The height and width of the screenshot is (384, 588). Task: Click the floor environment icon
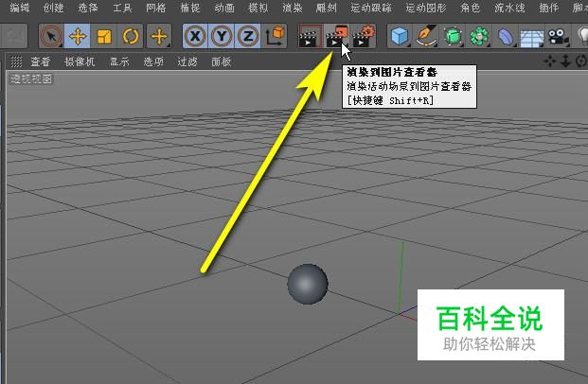tap(532, 36)
